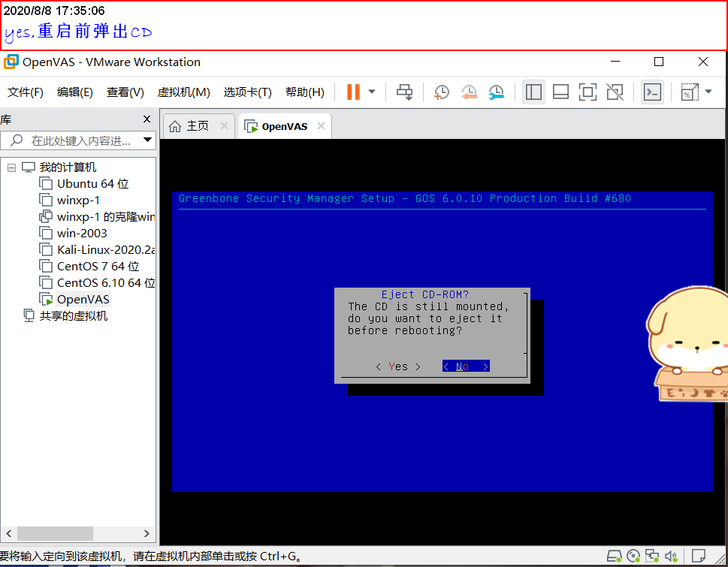
Task: Open the 编辑(E) menu
Action: click(74, 92)
